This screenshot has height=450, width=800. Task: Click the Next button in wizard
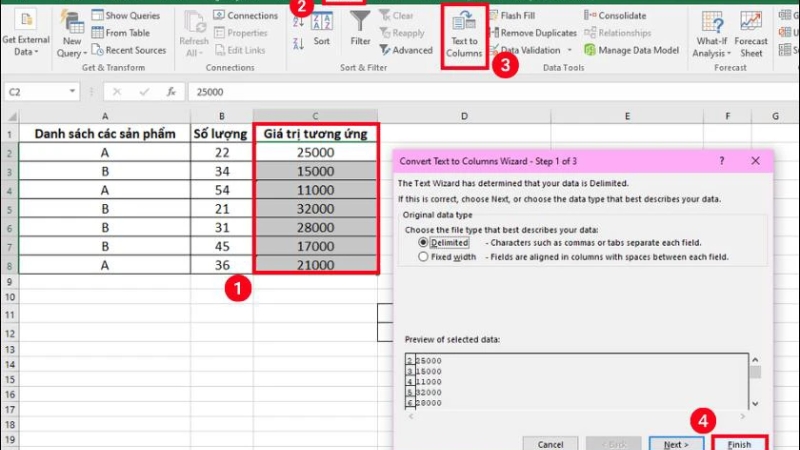coord(675,443)
